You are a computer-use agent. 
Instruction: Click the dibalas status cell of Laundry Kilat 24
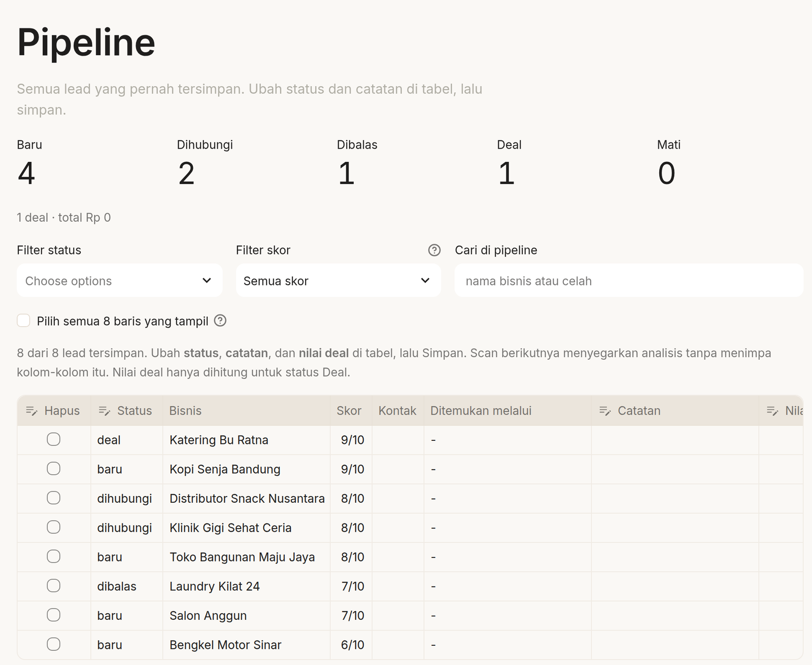127,586
